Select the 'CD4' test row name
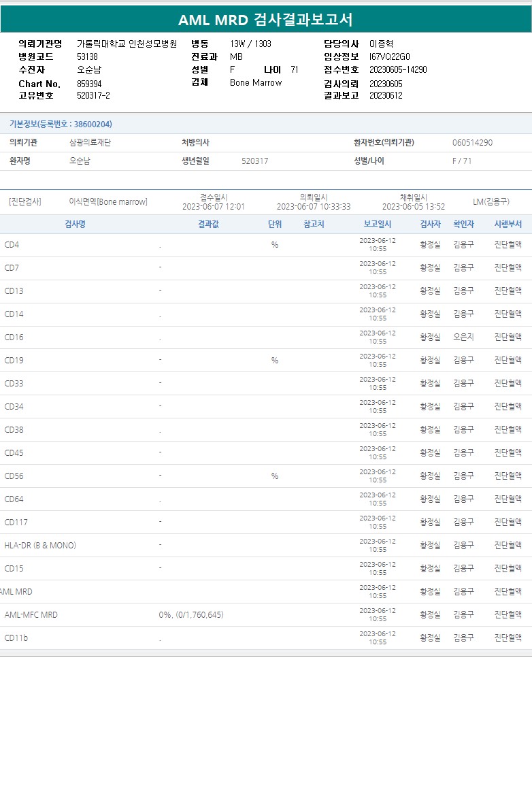This screenshot has height=811, width=532. (x=12, y=245)
